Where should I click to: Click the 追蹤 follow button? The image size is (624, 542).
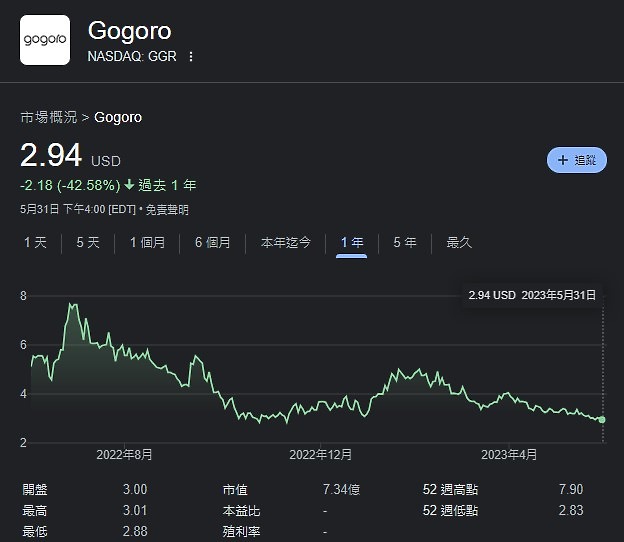coord(577,160)
